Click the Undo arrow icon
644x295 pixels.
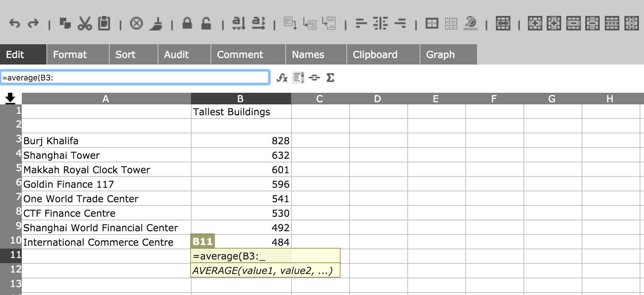coord(15,24)
